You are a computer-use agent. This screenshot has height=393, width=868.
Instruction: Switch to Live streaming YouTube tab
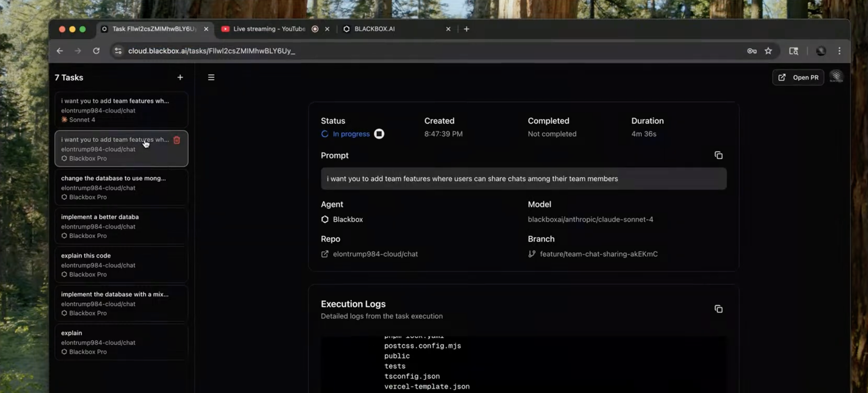tap(269, 29)
